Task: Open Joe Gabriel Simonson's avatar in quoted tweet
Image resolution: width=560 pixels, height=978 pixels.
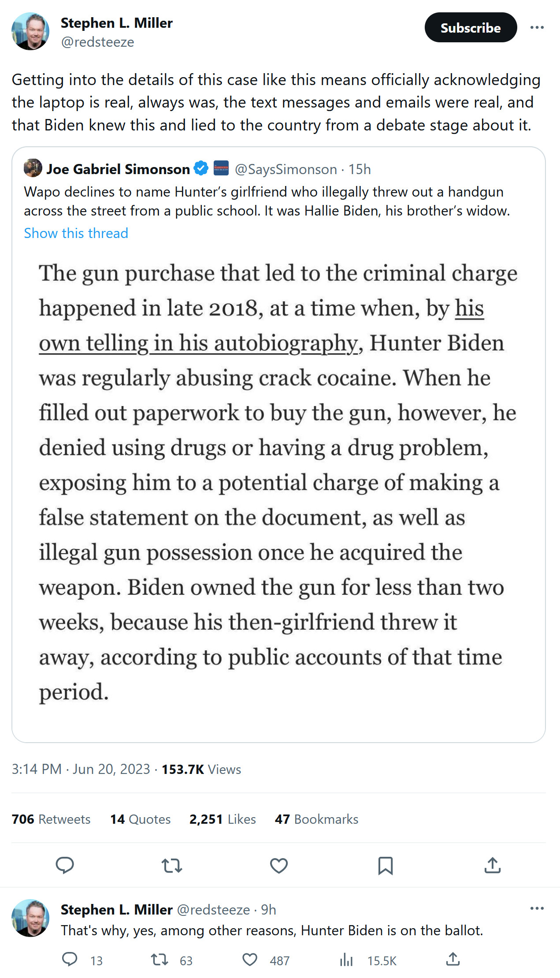Action: 33,168
